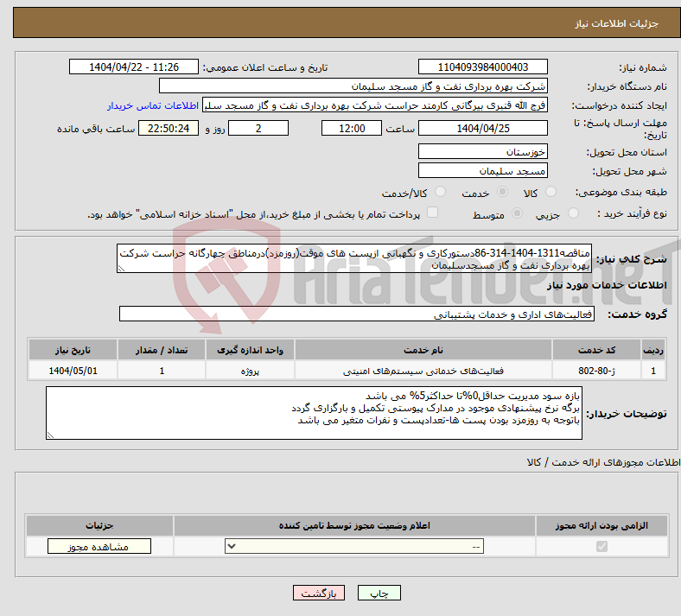The width and height of the screenshot is (681, 616).
Task: Click the remaining time field 22:50:24
Action: (x=169, y=128)
